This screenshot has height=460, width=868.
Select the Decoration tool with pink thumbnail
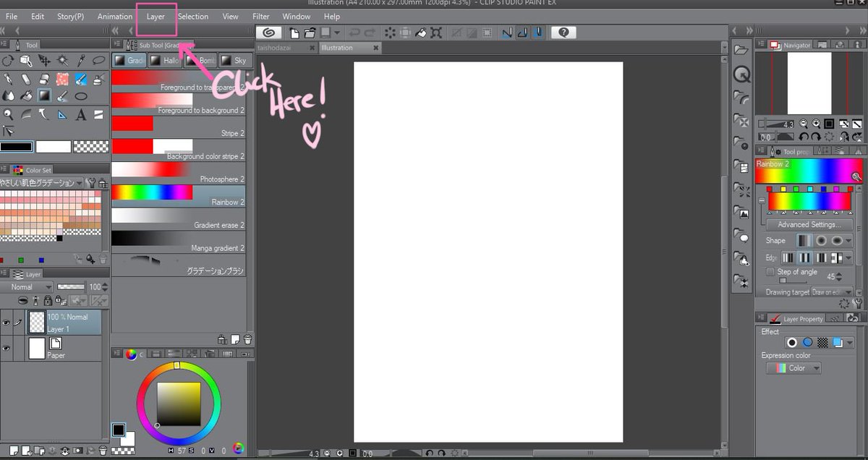pyautogui.click(x=61, y=79)
